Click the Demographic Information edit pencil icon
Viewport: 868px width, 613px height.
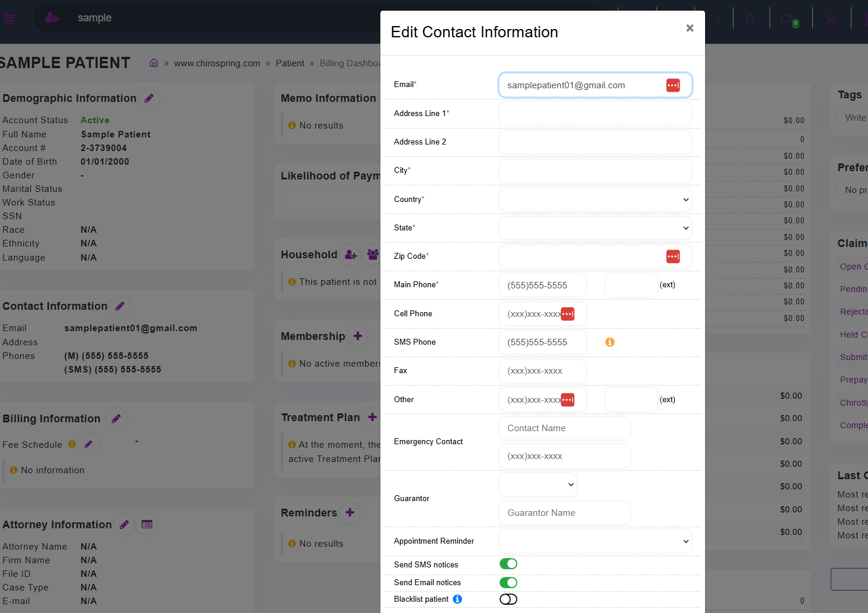(149, 98)
